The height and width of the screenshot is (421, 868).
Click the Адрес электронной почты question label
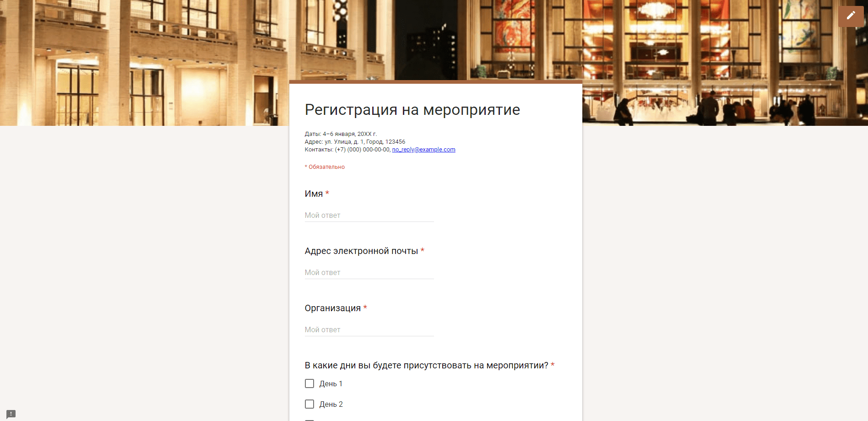tap(361, 251)
